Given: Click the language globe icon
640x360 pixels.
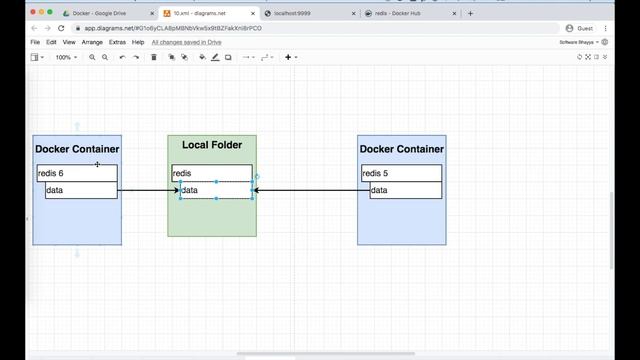Looking at the screenshot, I should pyautogui.click(x=605, y=42).
